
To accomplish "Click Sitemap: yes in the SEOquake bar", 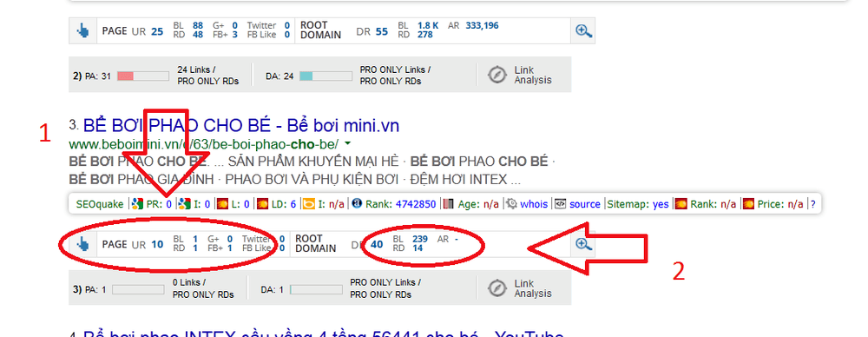I will [x=638, y=204].
